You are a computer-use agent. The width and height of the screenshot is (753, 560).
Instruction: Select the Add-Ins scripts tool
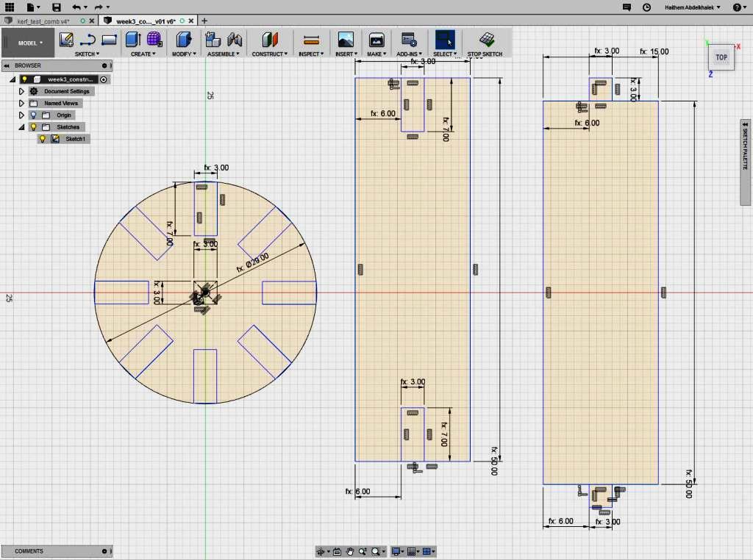coord(409,40)
